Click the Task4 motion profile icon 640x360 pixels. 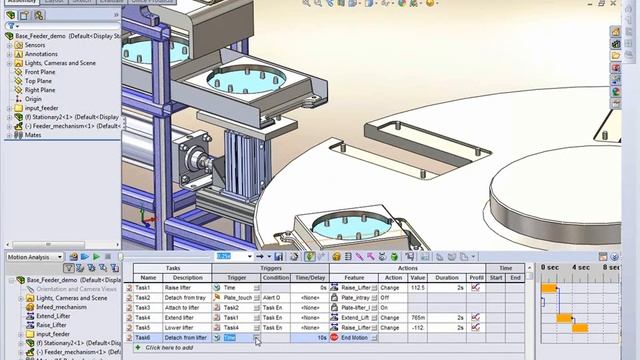click(476, 318)
